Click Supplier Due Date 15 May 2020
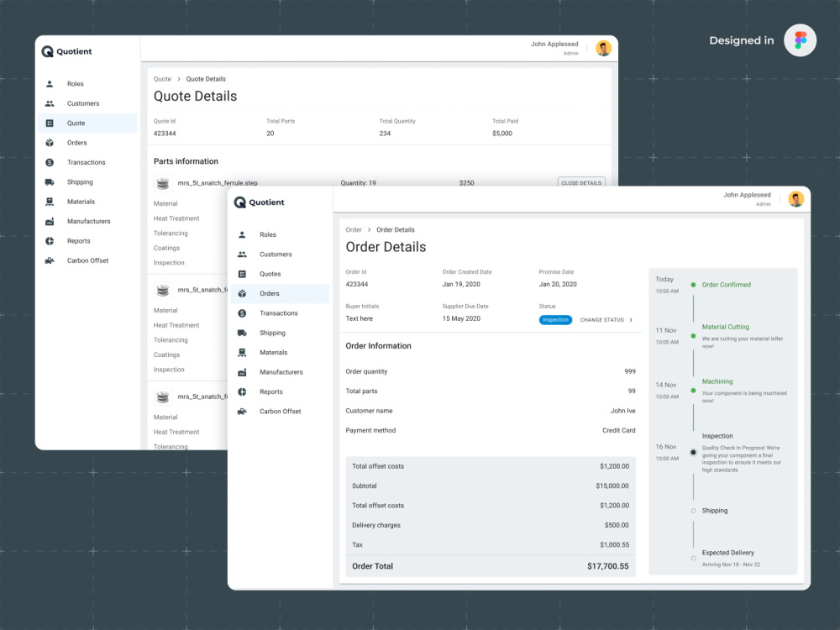 click(x=461, y=318)
